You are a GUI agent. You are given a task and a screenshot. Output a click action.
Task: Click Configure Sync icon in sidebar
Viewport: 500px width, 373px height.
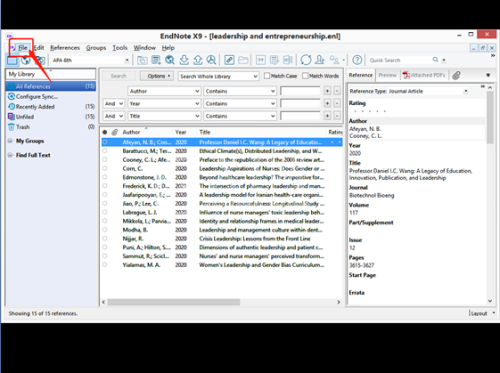pos(11,97)
